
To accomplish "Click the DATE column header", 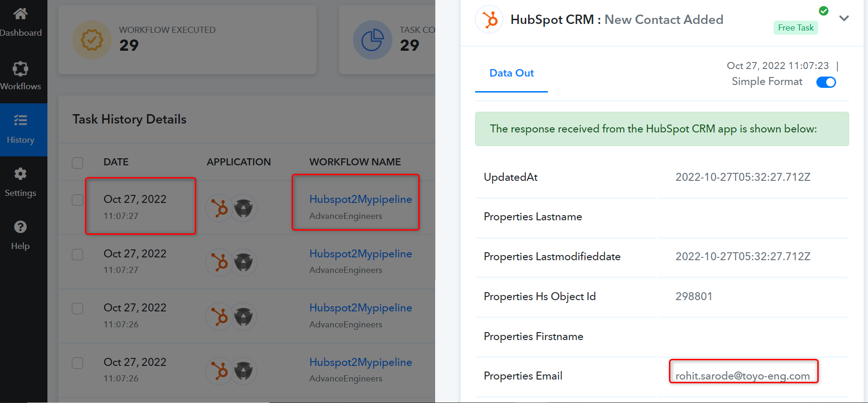I will [116, 162].
